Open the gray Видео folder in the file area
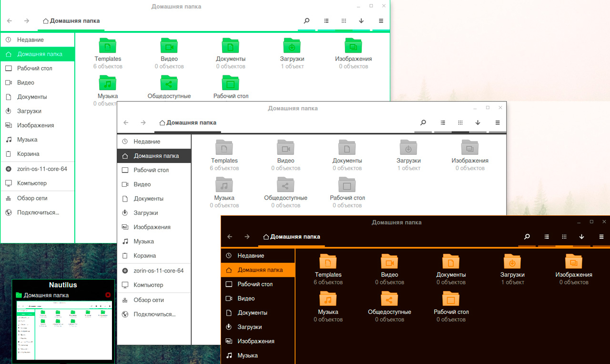 point(285,148)
